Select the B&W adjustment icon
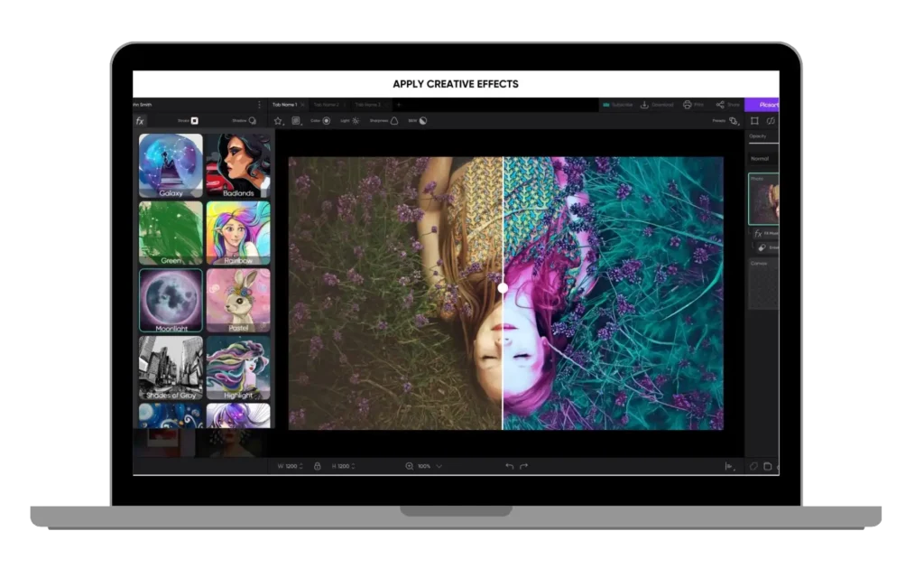 pos(423,121)
